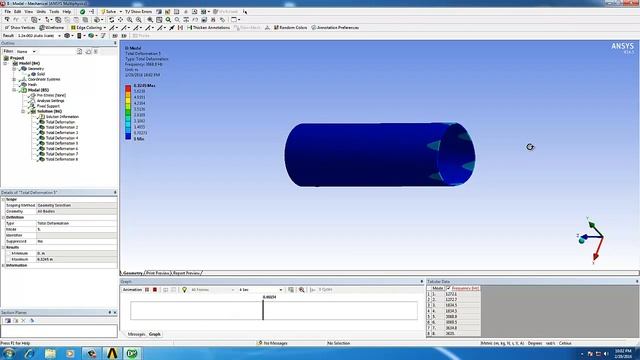Click the Zoom to Fit icon

point(150,20)
